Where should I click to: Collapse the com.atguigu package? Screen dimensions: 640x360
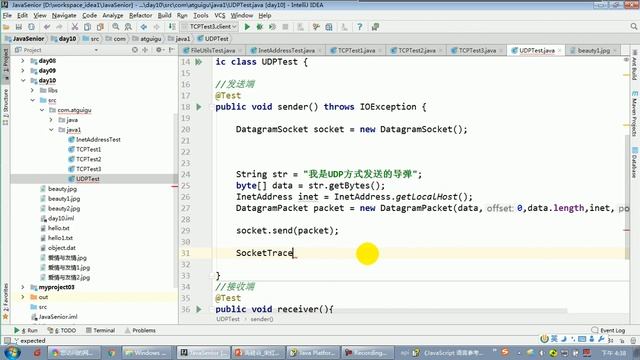tap(42, 110)
